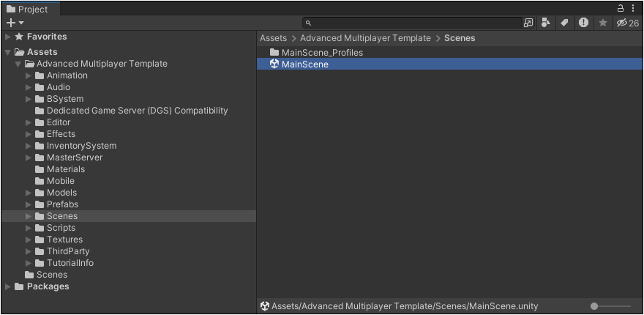Select the Textures folder

click(x=129, y=240)
